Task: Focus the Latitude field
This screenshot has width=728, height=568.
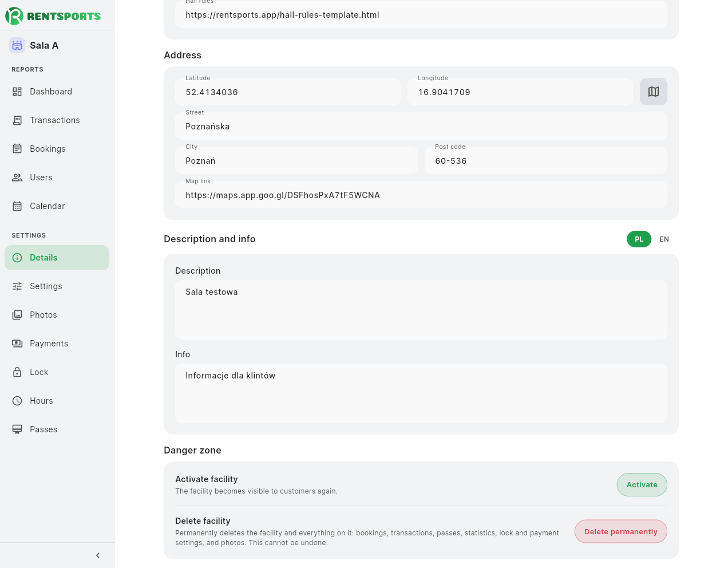Action: (x=288, y=92)
